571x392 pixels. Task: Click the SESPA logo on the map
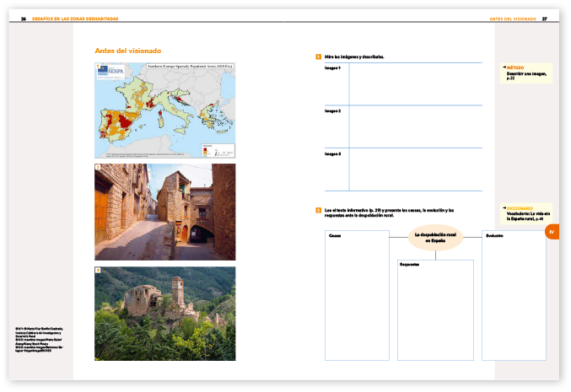pyautogui.click(x=110, y=72)
